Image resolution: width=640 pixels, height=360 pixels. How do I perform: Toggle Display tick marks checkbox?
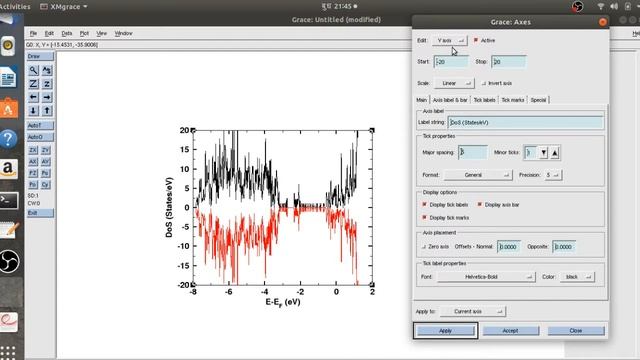pos(424,218)
